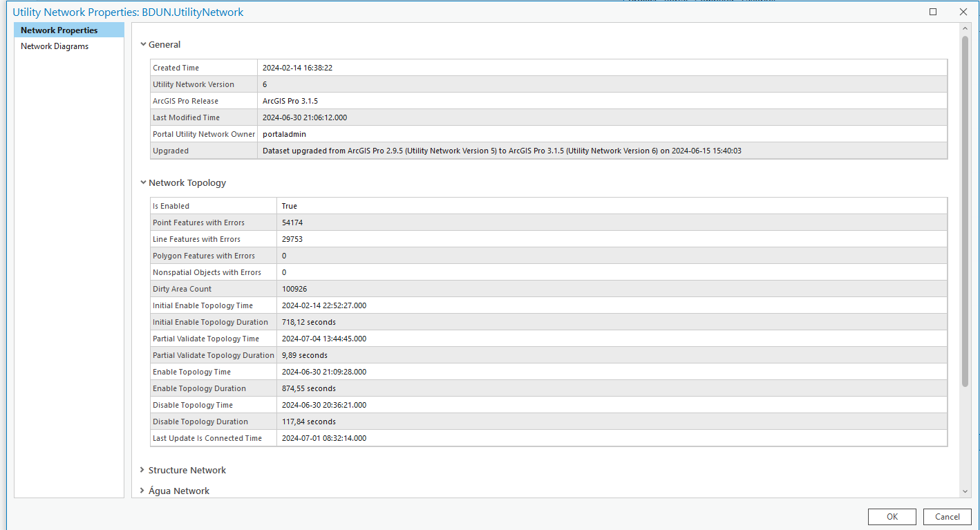The image size is (980, 530).
Task: Select the Point Features with Errors value 54174
Action: 292,223
